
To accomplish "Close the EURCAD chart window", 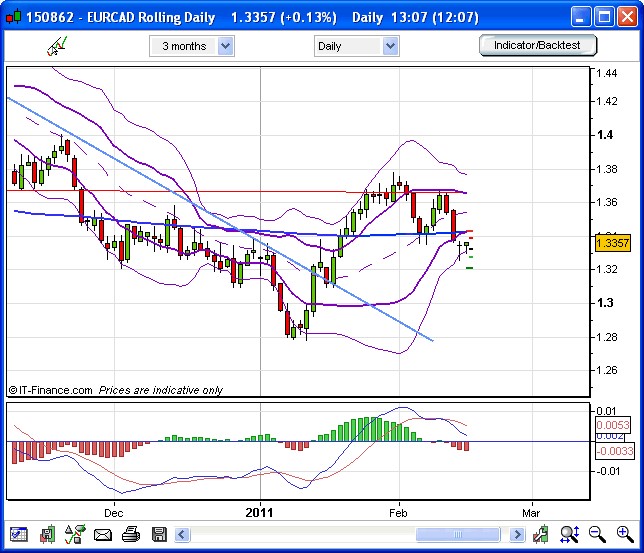I will 628,17.
